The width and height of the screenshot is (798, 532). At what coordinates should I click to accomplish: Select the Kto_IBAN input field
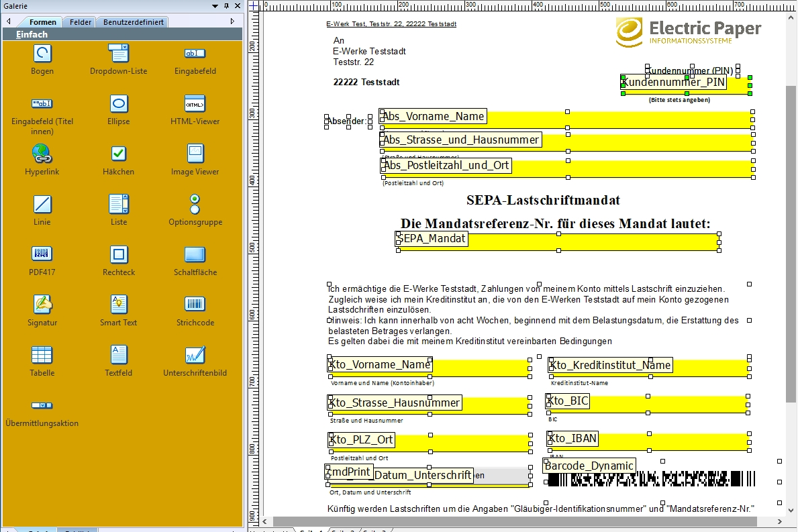648,441
